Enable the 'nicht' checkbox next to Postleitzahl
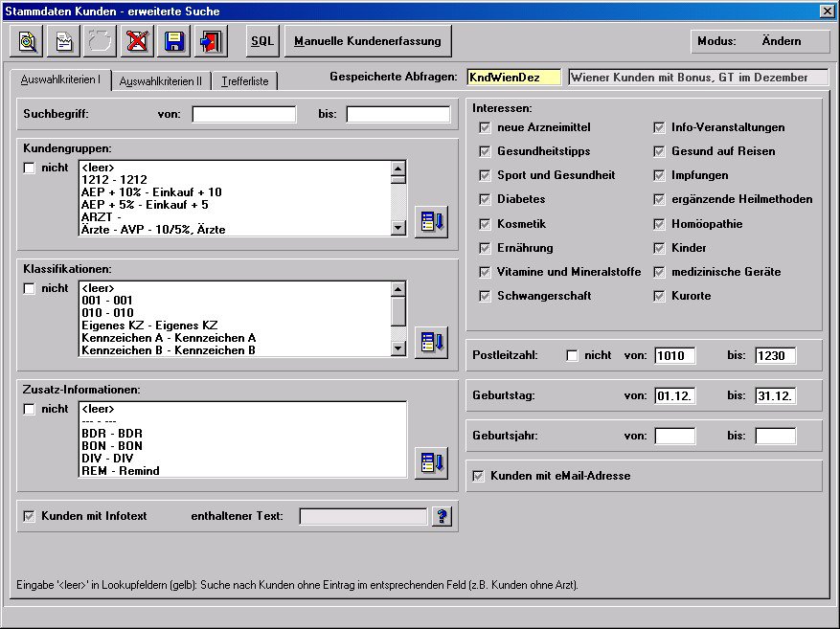This screenshot has height=629, width=840. coord(573,356)
